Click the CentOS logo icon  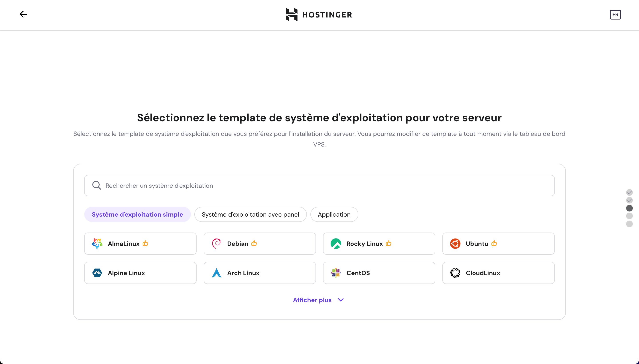coord(336,273)
